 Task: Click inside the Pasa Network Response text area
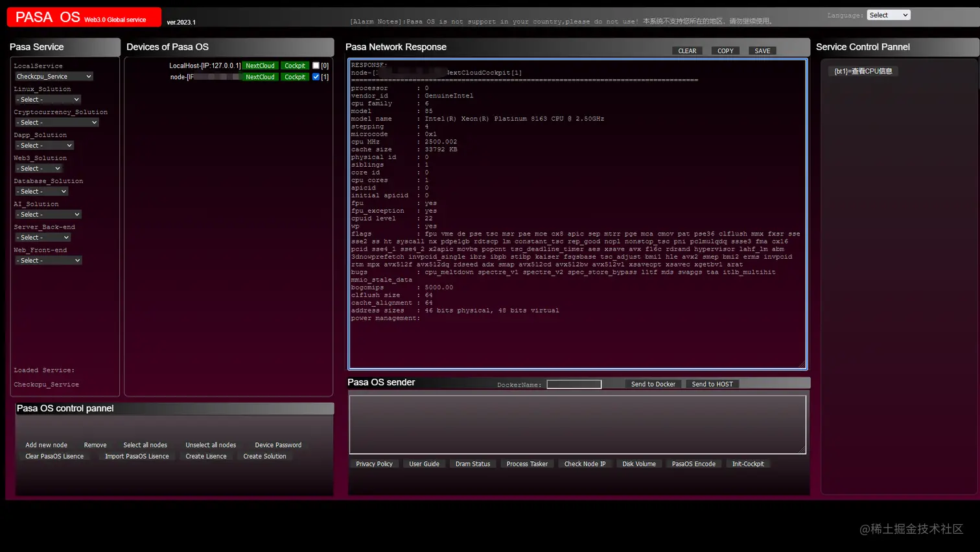click(577, 214)
